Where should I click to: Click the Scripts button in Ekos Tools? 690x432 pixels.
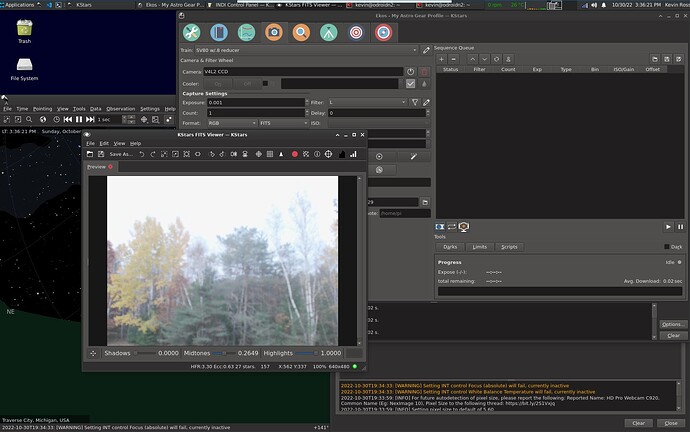pyautogui.click(x=509, y=247)
